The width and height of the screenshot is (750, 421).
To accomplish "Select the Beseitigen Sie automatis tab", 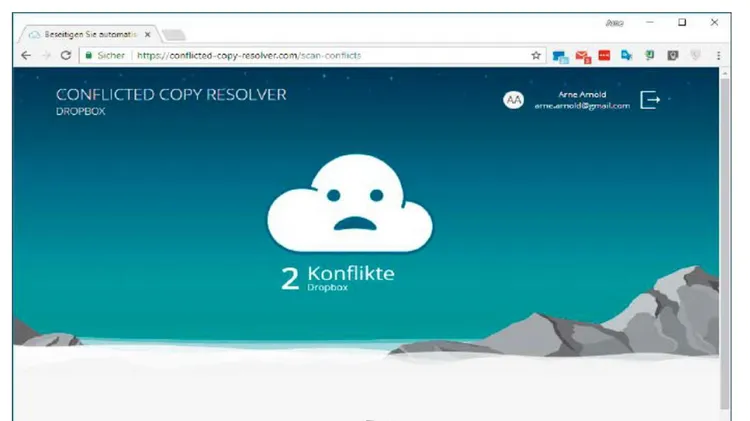I will pyautogui.click(x=88, y=34).
